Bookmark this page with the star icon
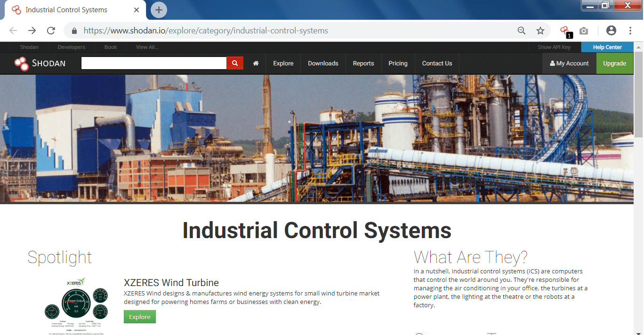644x335 pixels. 540,31
